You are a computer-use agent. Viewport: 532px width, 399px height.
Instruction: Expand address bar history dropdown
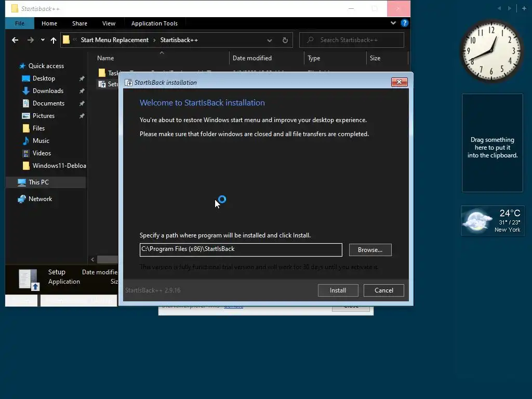tap(270, 41)
